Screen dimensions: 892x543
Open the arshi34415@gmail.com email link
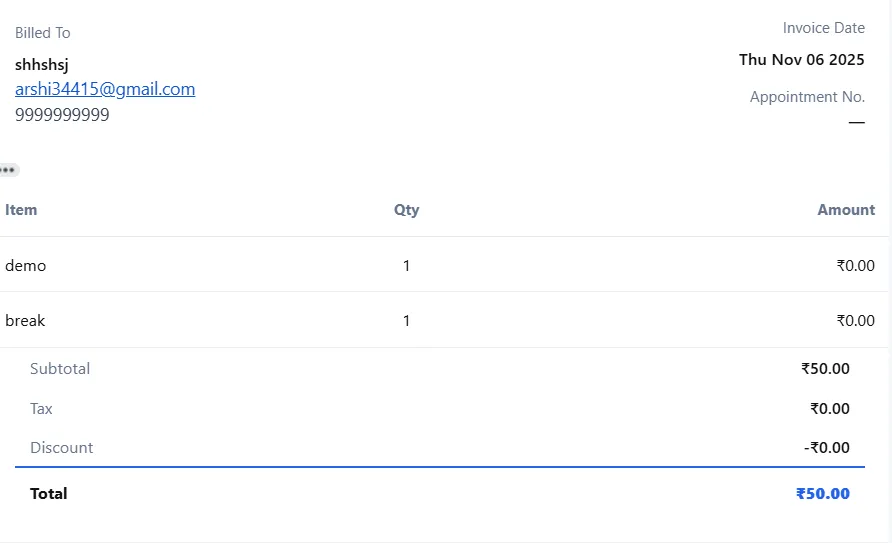click(x=105, y=89)
